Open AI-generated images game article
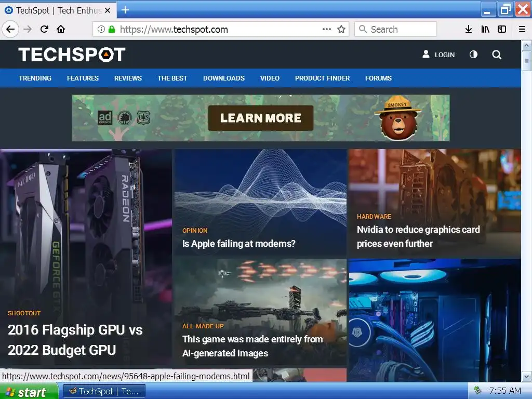 252,346
